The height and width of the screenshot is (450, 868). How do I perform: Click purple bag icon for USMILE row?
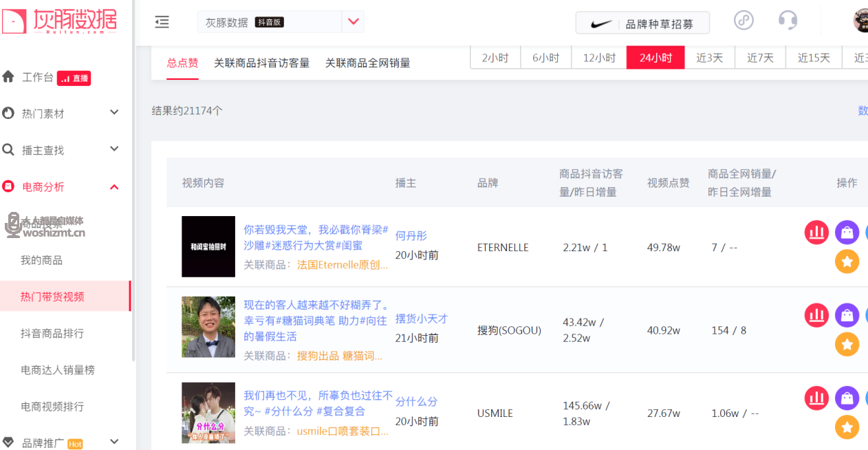tap(847, 398)
